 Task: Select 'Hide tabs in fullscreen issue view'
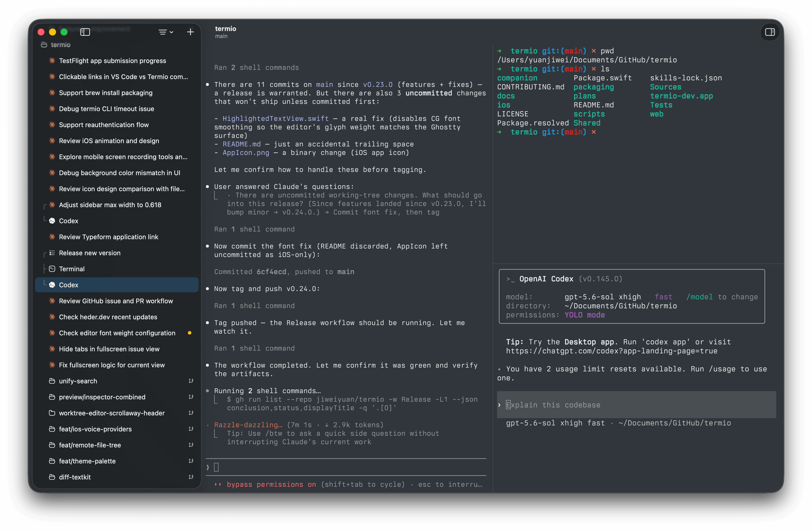117,349
